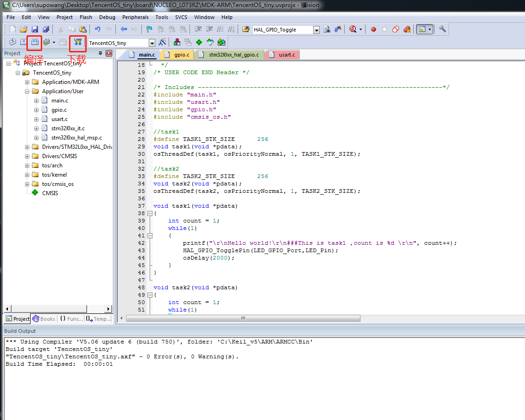Toggle fold marker at task1 opening brace
This screenshot has width=525, height=420.
[x=149, y=213]
